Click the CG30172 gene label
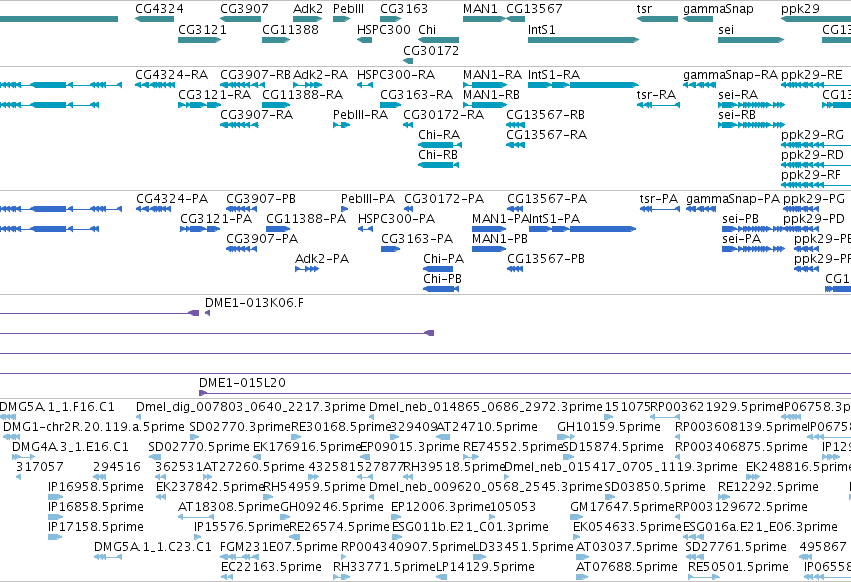This screenshot has width=851, height=582. [x=431, y=50]
